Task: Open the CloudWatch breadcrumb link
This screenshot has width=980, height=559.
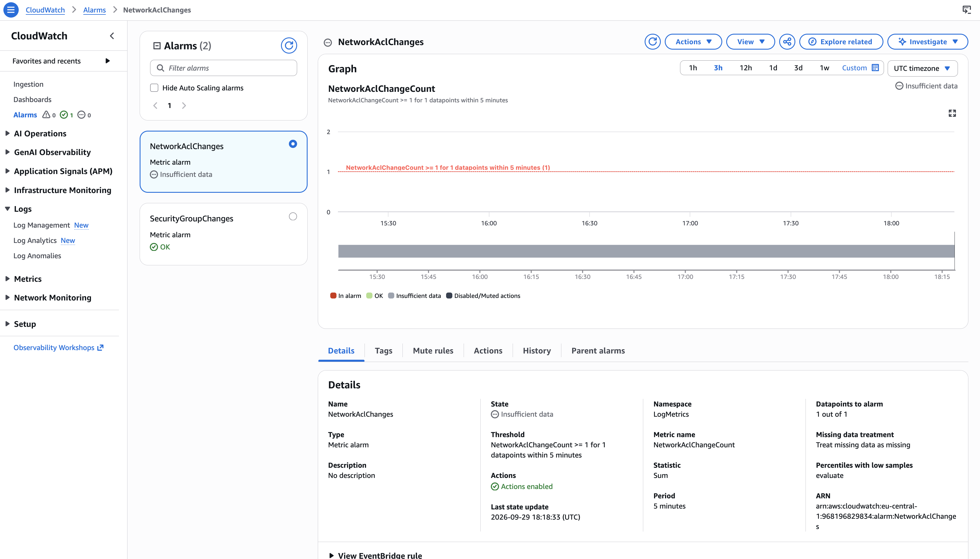Action: 45,10
